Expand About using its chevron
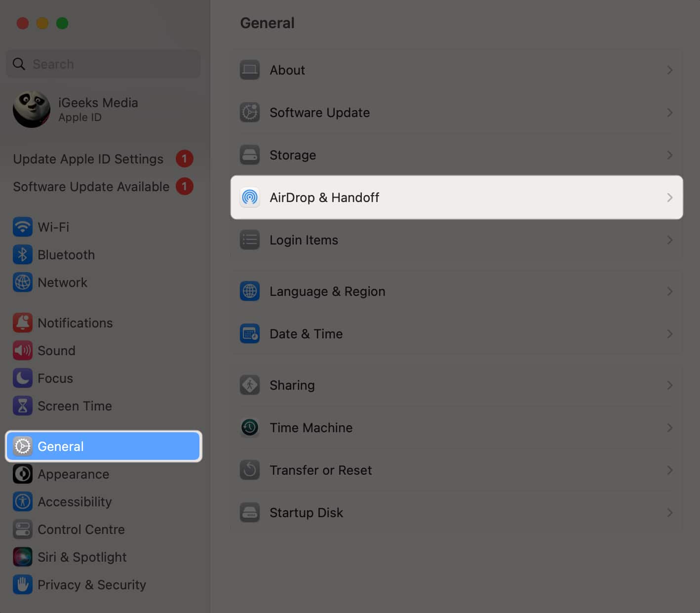700x613 pixels. pos(670,70)
